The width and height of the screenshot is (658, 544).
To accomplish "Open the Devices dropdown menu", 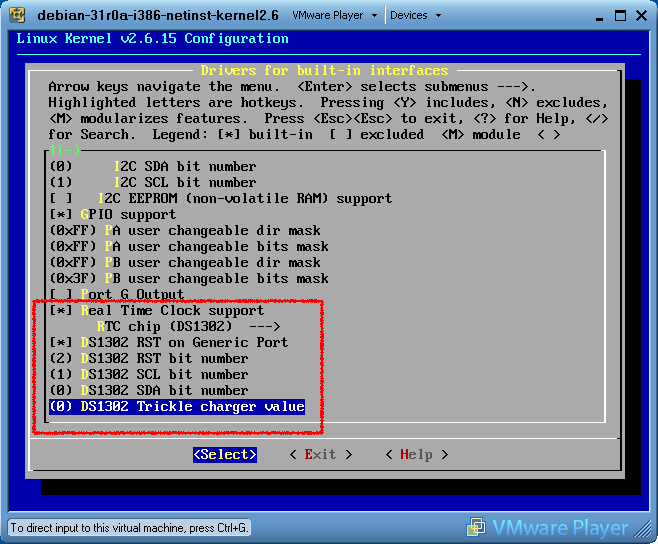I will [x=415, y=16].
